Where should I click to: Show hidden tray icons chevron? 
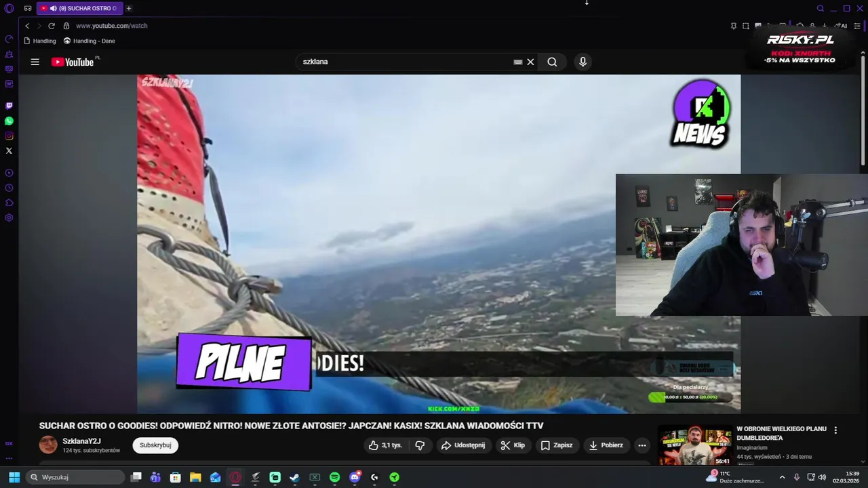pos(782,477)
